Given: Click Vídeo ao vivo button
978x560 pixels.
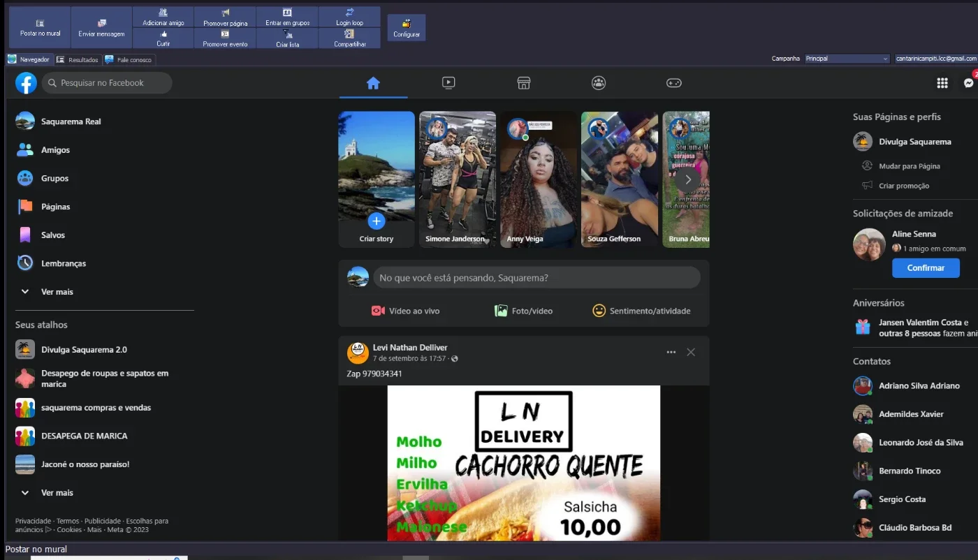Looking at the screenshot, I should pos(406,311).
